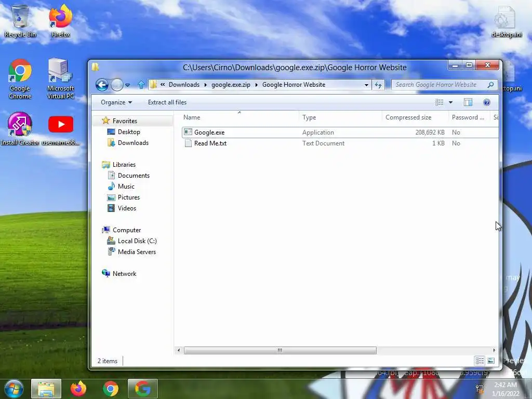Click the scroll left arrow of horizontal scrollbar

coord(179,350)
